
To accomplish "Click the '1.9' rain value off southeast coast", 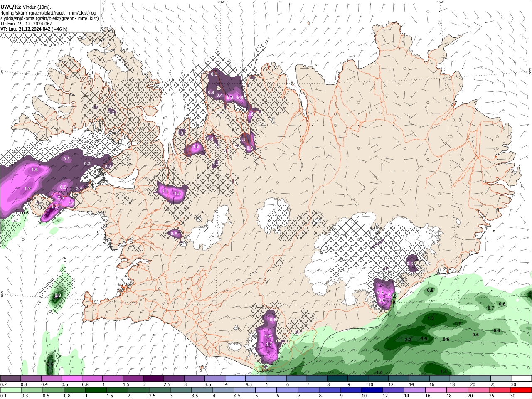I will 424,339.
